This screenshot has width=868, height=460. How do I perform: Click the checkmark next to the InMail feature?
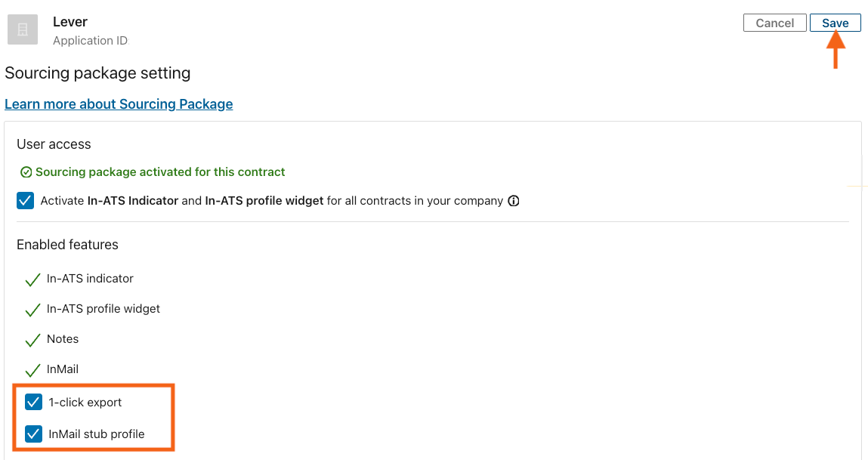tap(32, 369)
